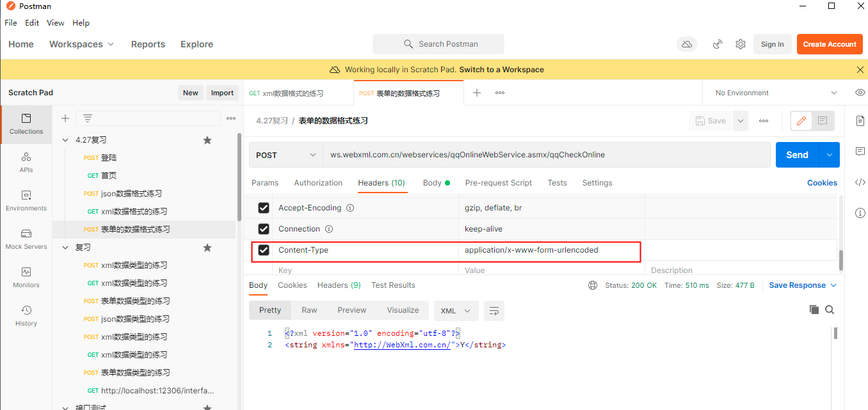868x410 pixels.
Task: Switch to the Params tab
Action: tap(265, 183)
